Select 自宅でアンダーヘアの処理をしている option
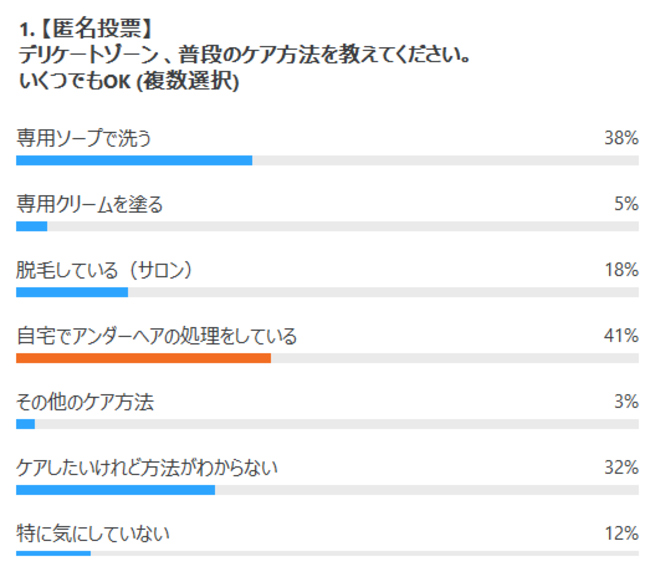650x582 pixels. (157, 336)
